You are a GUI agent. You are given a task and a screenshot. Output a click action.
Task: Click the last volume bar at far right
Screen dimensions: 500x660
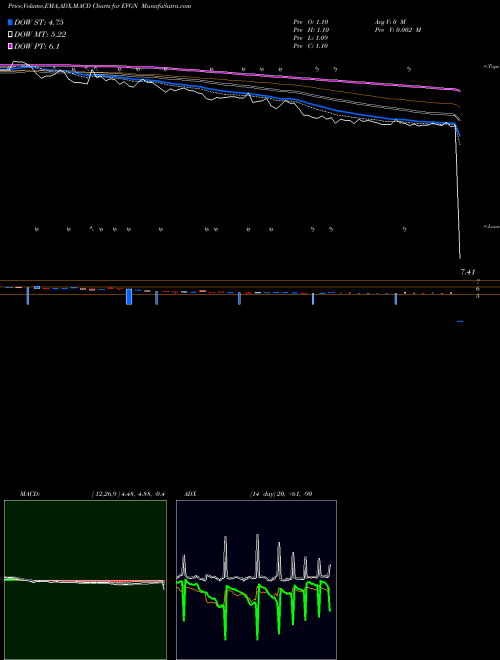[460, 322]
